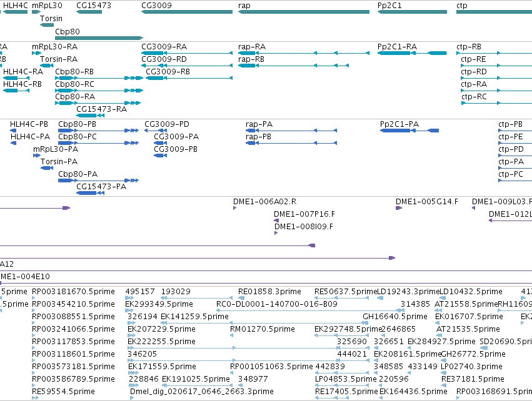Select the CG3009-PD protein label
This screenshot has height=401, width=532.
pyautogui.click(x=167, y=124)
